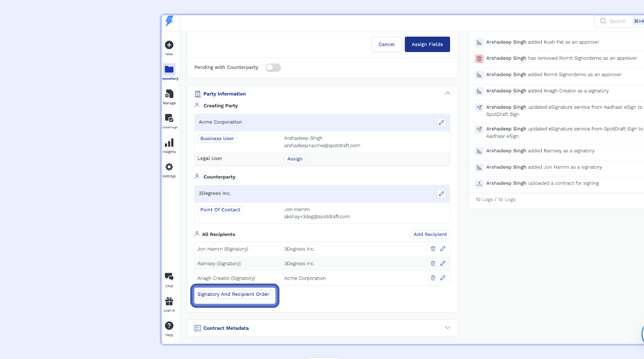Edit 3Degrees Inc. counterparty with pencil icon
Screen dimensions: 644x359
(441, 194)
